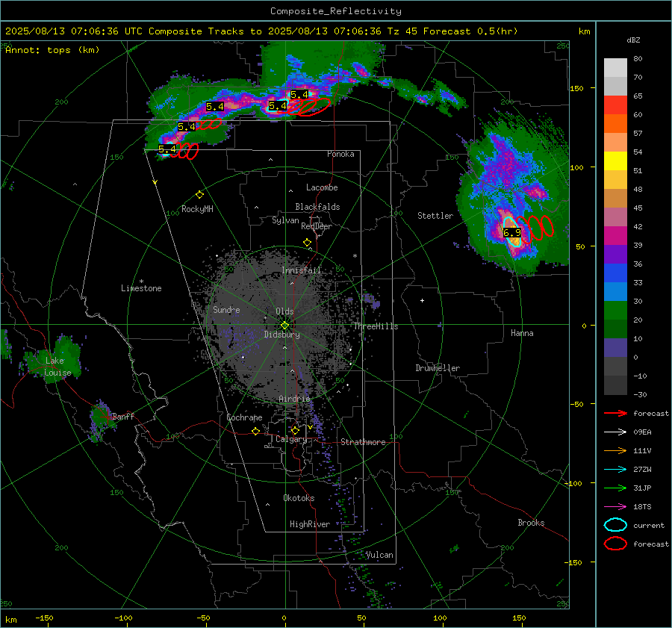
Task: Click the green 31JP arrow legend icon
Action: [x=615, y=488]
